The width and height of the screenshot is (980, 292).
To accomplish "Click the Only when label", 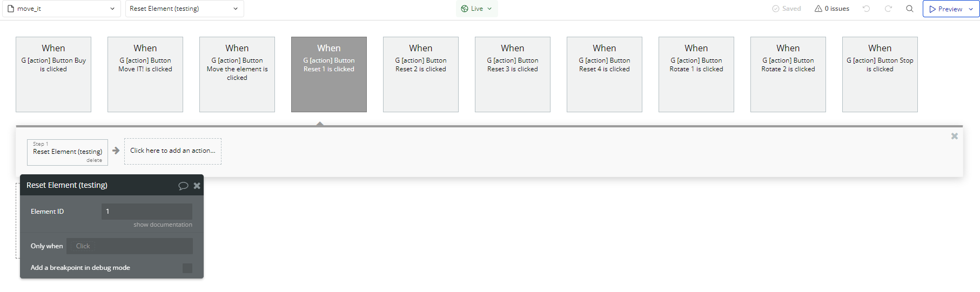I will pyautogui.click(x=46, y=246).
